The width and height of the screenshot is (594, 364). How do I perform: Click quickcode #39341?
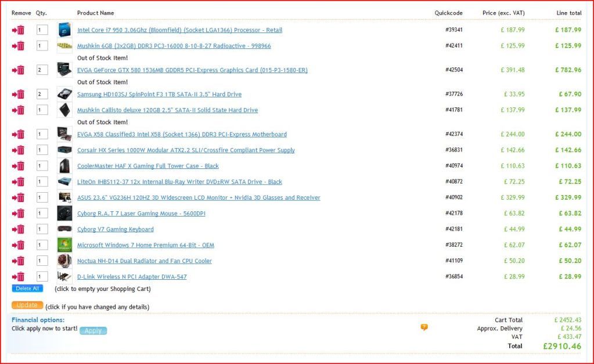tap(454, 30)
